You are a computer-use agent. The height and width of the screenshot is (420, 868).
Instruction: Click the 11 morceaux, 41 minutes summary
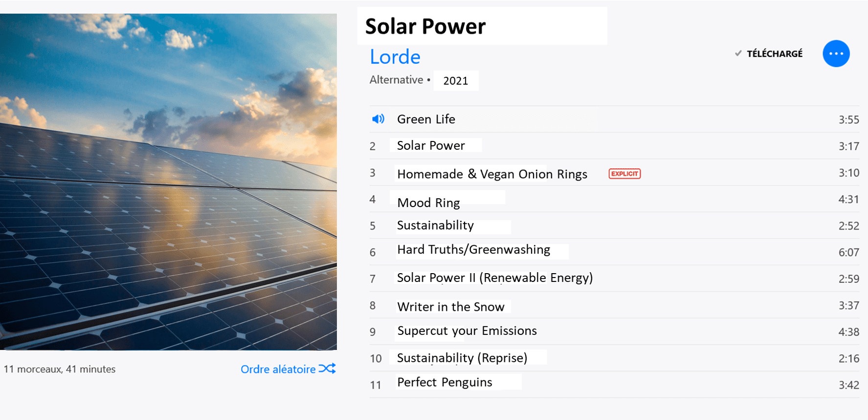pos(60,369)
